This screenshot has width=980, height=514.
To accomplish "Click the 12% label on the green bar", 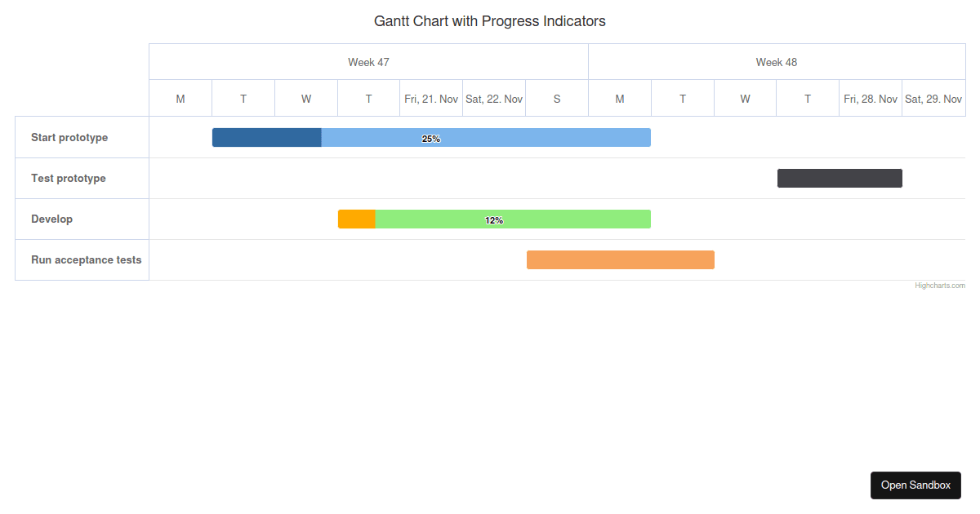I will (x=494, y=220).
